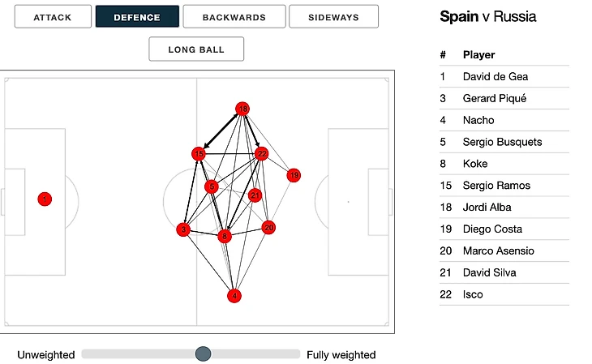Toggle the active DEFENCE filter
Viewport: 592px width, 364px height.
click(x=137, y=16)
